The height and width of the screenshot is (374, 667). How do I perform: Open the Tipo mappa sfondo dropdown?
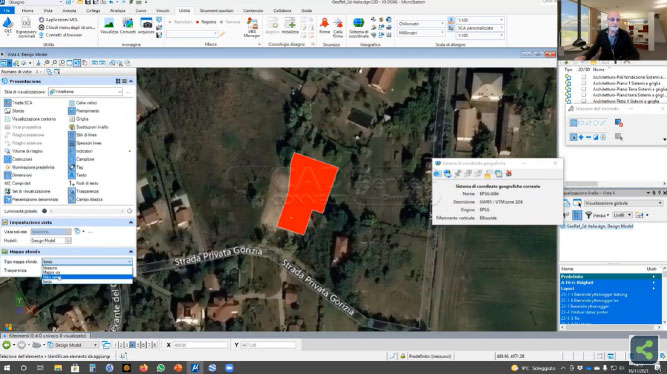[x=87, y=262]
